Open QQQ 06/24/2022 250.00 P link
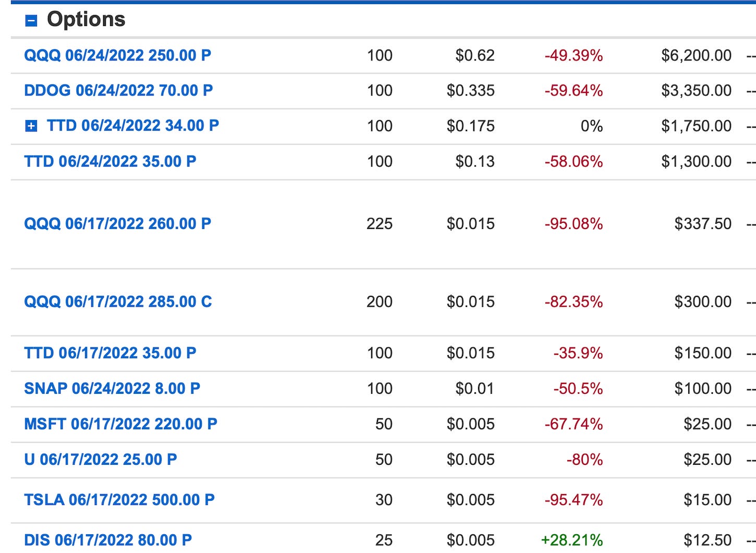Image resolution: width=756 pixels, height=553 pixels. coord(118,55)
